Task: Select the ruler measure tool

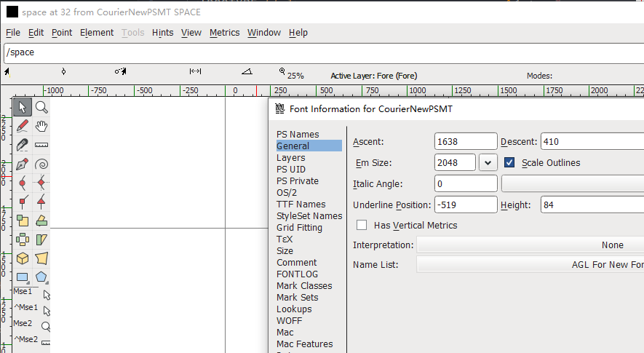Action: (41, 145)
